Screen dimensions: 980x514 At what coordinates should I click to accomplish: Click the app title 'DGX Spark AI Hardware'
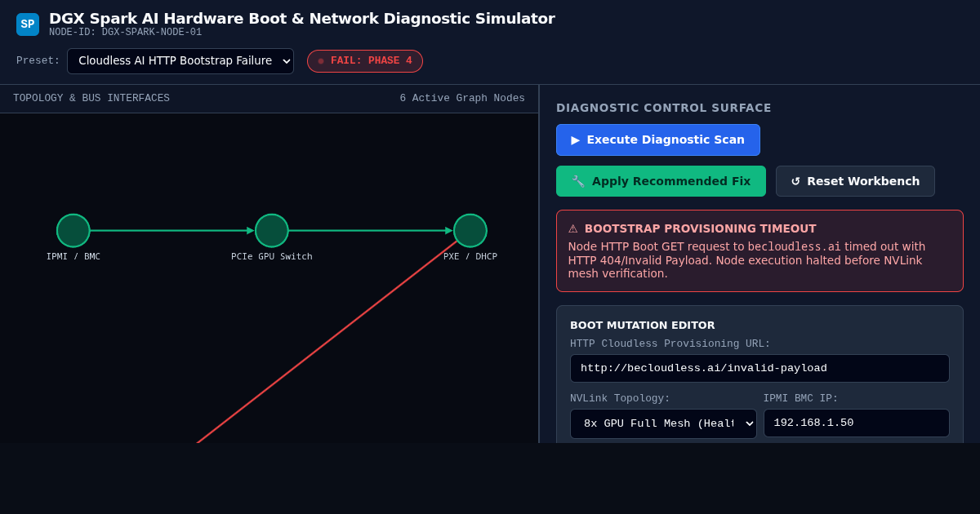coord(302,18)
